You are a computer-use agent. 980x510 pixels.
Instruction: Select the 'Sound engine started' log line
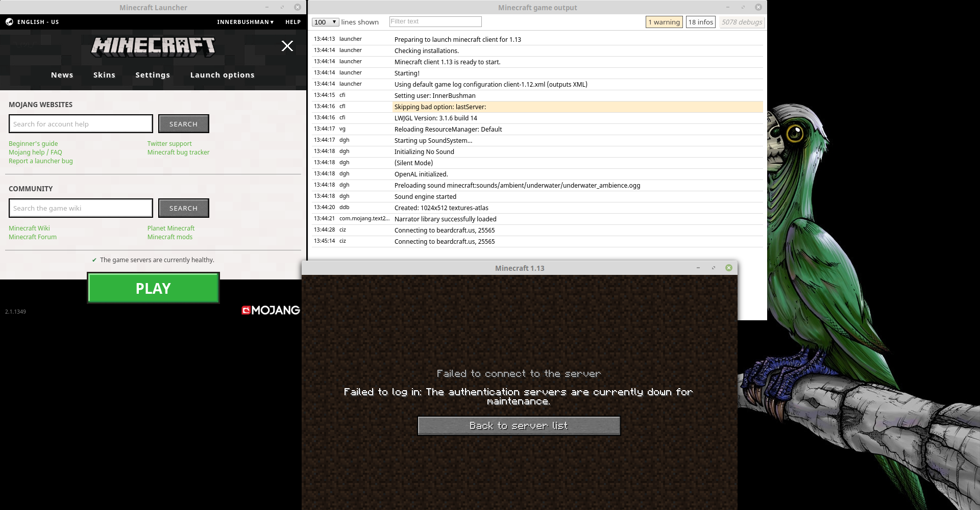pyautogui.click(x=537, y=196)
